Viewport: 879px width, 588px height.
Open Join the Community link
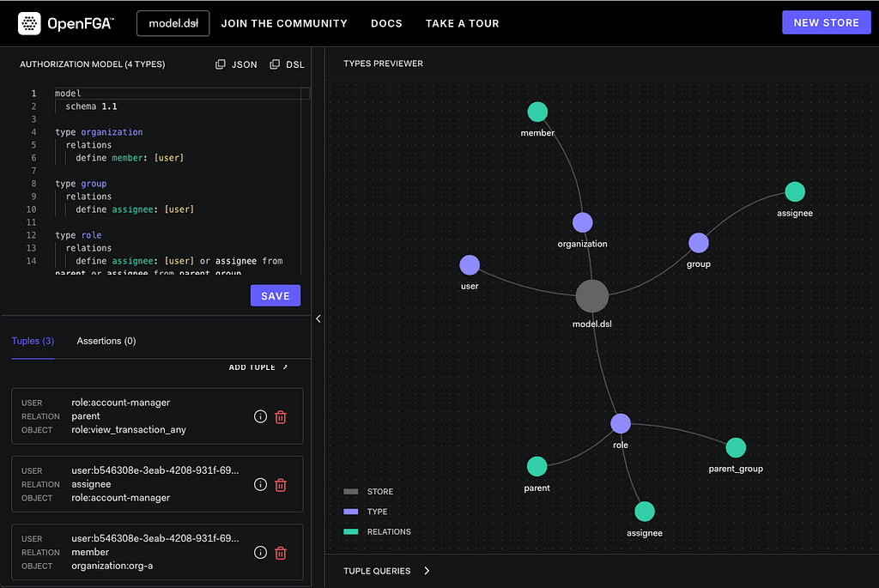click(x=284, y=23)
